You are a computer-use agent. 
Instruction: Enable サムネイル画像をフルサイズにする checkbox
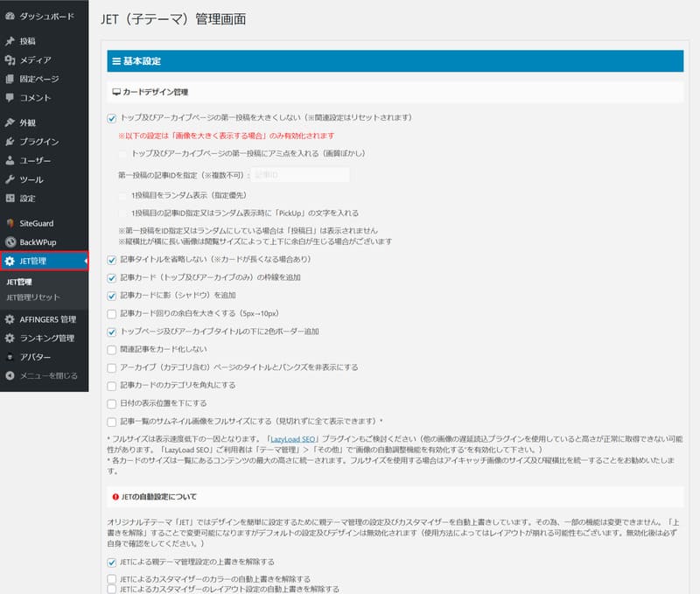[x=112, y=422]
